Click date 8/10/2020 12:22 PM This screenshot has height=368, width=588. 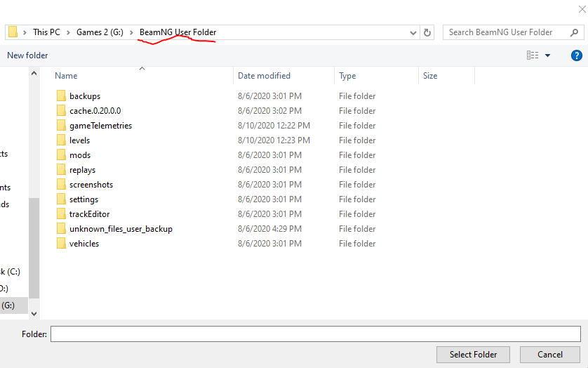click(x=274, y=126)
